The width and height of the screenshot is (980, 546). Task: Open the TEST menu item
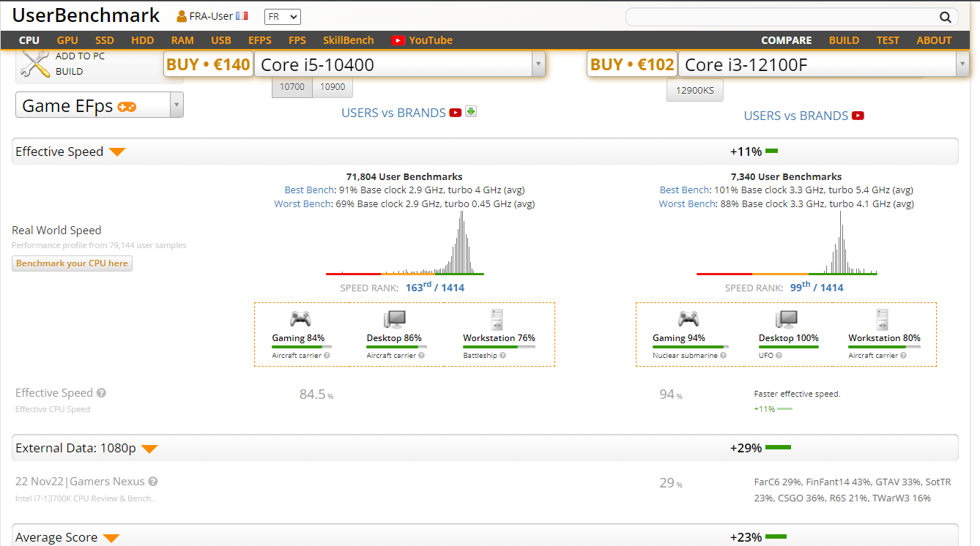(888, 40)
